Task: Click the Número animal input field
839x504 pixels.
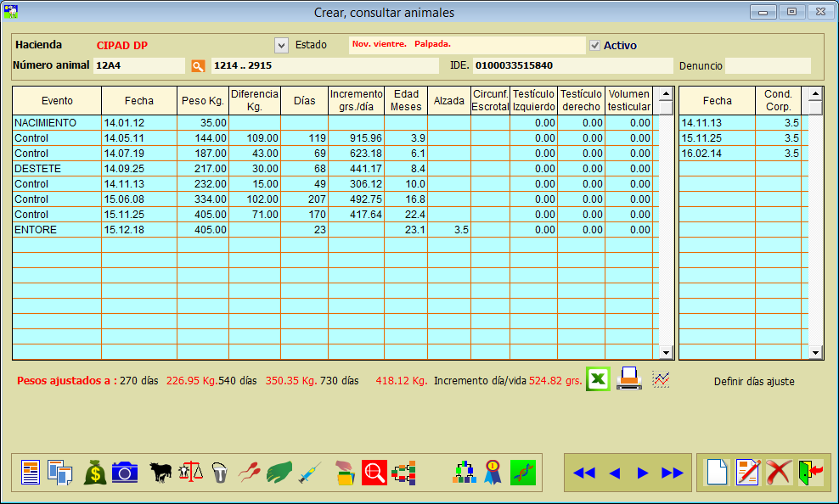Action: click(138, 65)
